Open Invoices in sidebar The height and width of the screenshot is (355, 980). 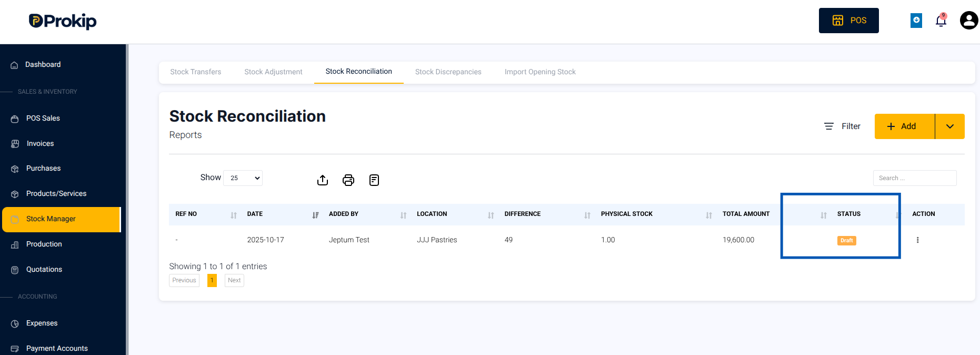tap(40, 143)
